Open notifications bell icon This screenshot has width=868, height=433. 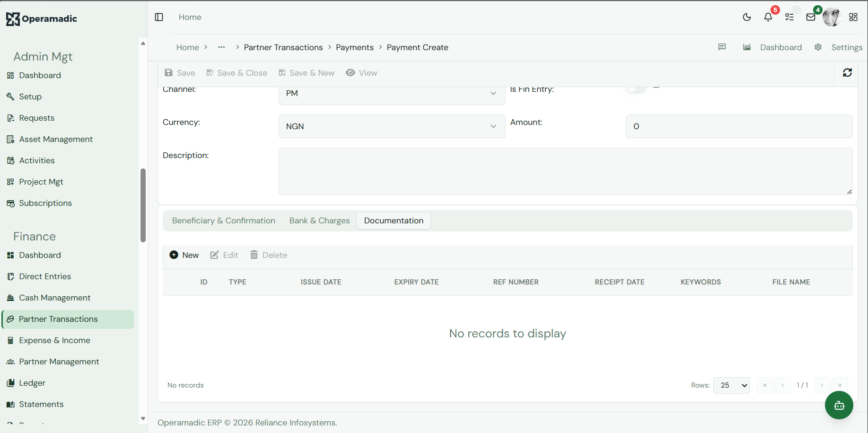tap(768, 17)
